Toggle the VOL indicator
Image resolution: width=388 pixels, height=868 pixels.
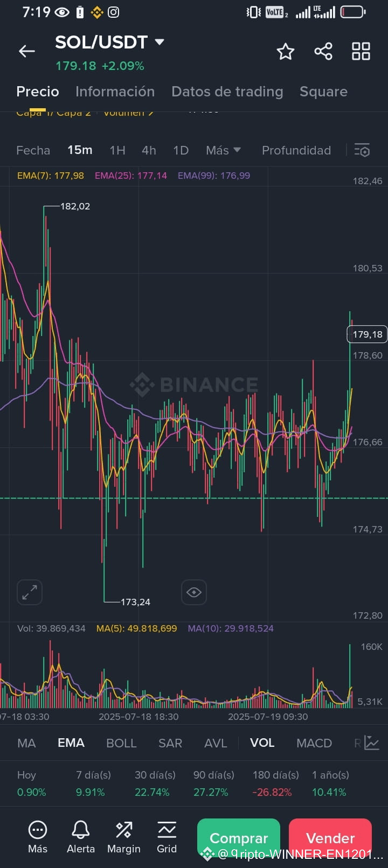click(x=262, y=743)
